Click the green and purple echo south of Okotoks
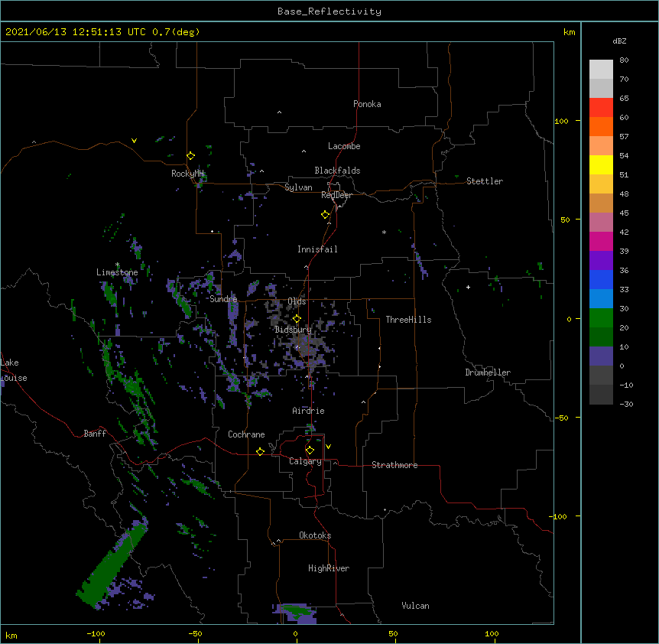Viewport: 659px width, 644px height. 296,613
